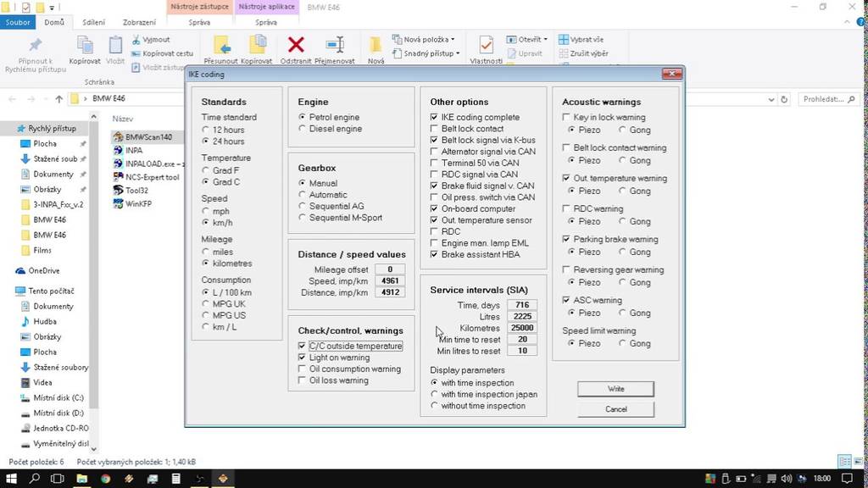Expand address bar history dropdown
The height and width of the screenshot is (488, 868).
tap(771, 100)
